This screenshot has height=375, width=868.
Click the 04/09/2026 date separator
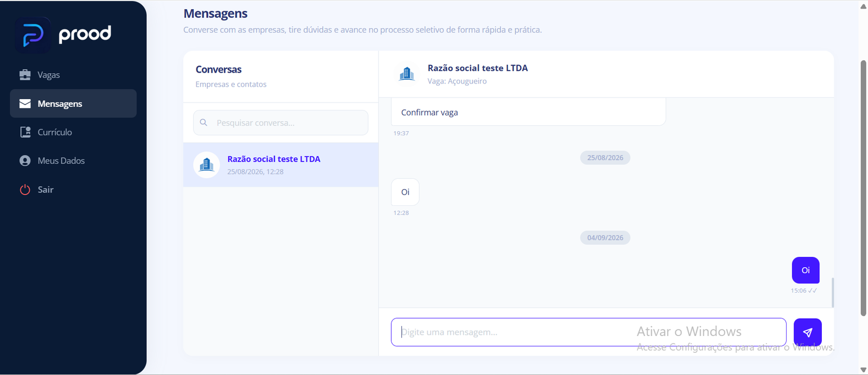(x=605, y=237)
